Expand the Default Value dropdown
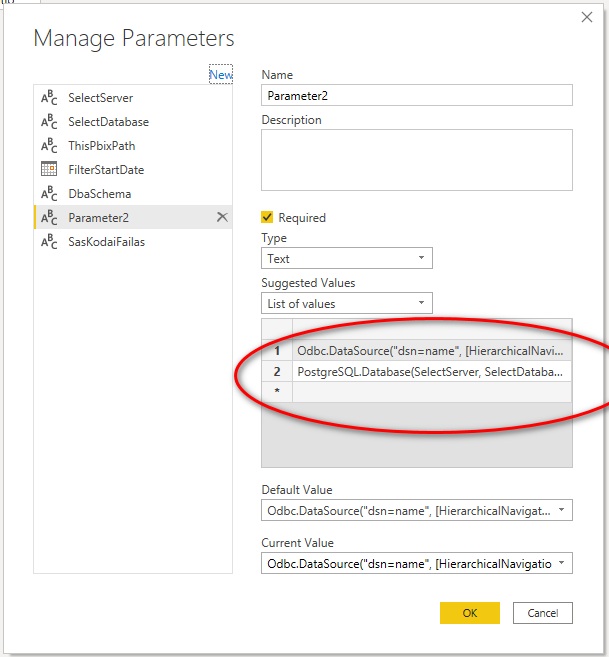Viewport: 609px width, 657px height. click(561, 510)
